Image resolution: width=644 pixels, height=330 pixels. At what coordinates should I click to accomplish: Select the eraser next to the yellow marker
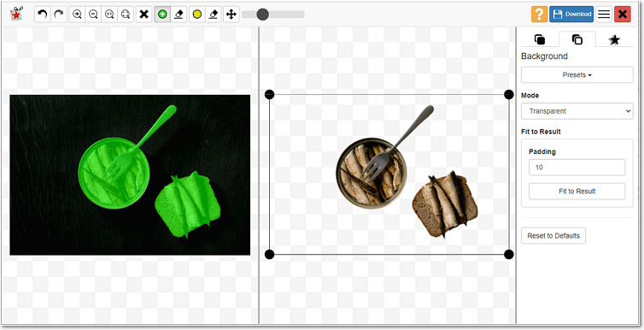pyautogui.click(x=214, y=15)
